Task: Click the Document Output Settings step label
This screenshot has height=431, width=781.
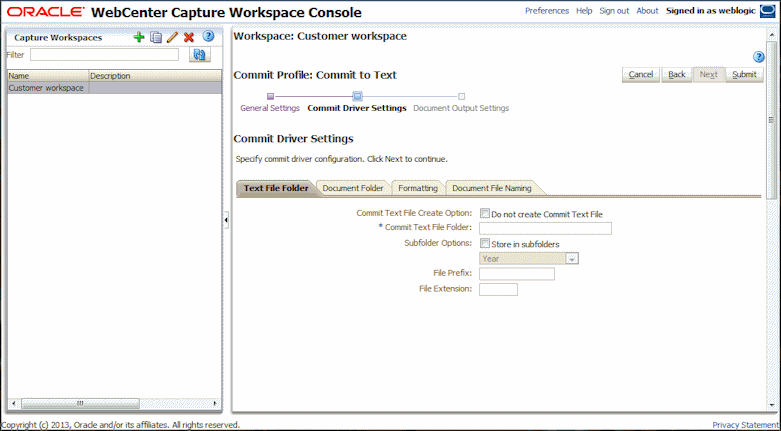Action: pyautogui.click(x=461, y=108)
